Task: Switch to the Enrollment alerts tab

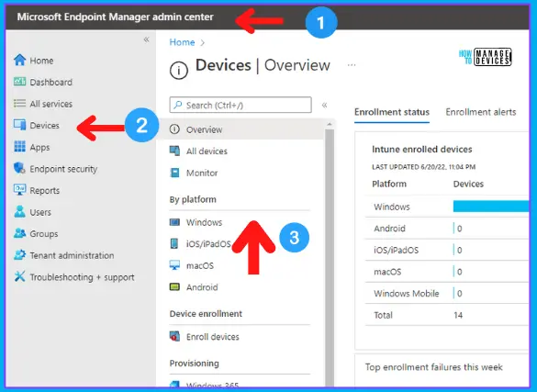Action: 480,112
